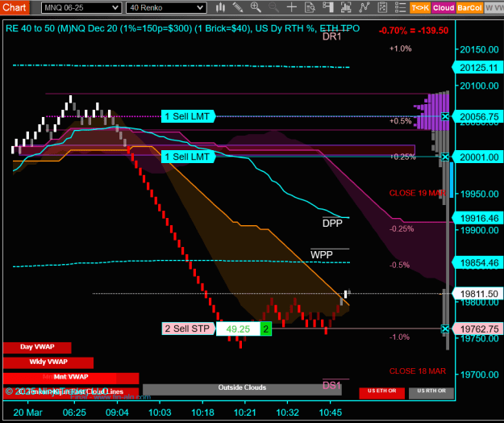The image size is (504, 423).
Task: Click the DS1 pivot label
Action: coord(331,385)
